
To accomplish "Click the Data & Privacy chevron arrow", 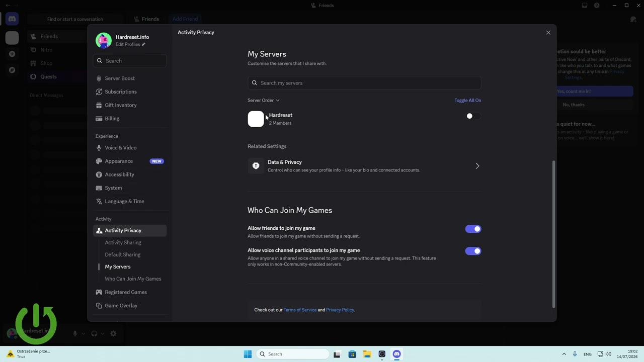I will [x=477, y=166].
